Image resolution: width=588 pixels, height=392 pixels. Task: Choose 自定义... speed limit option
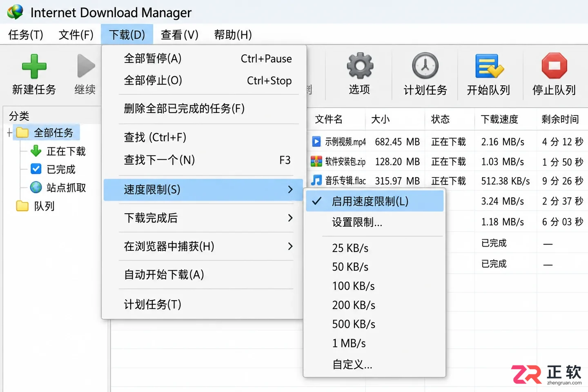[374, 364]
